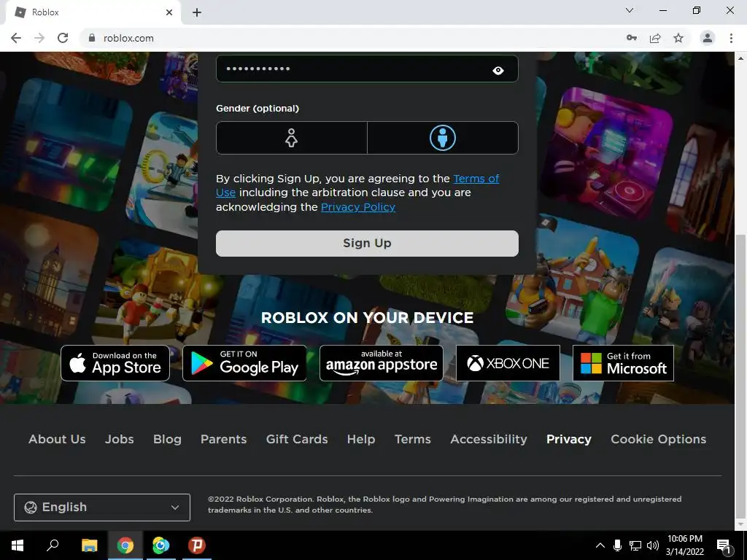Show the password with the eye icon

pyautogui.click(x=498, y=71)
